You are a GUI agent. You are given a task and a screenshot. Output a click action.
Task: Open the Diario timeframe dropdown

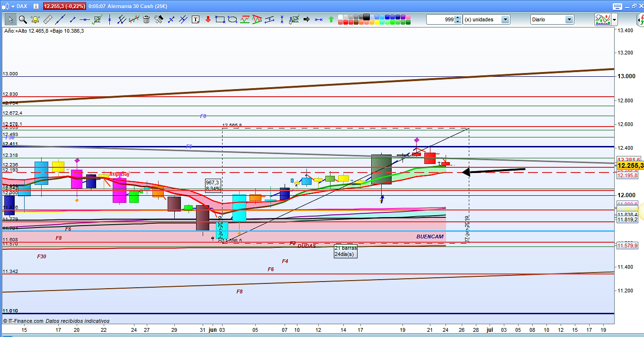pyautogui.click(x=569, y=19)
